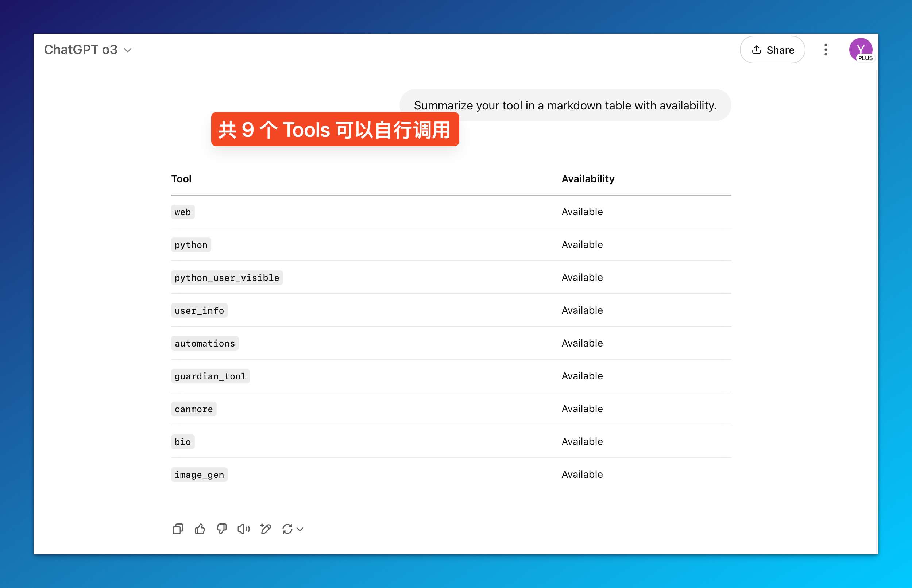Click the python_user_visible code tag

pyautogui.click(x=227, y=278)
